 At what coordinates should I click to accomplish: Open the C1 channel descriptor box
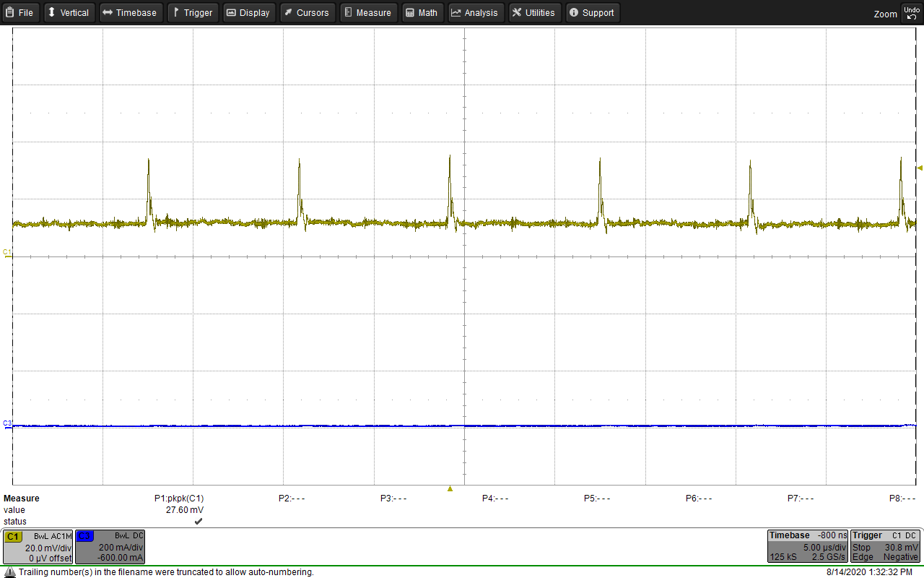coord(38,547)
